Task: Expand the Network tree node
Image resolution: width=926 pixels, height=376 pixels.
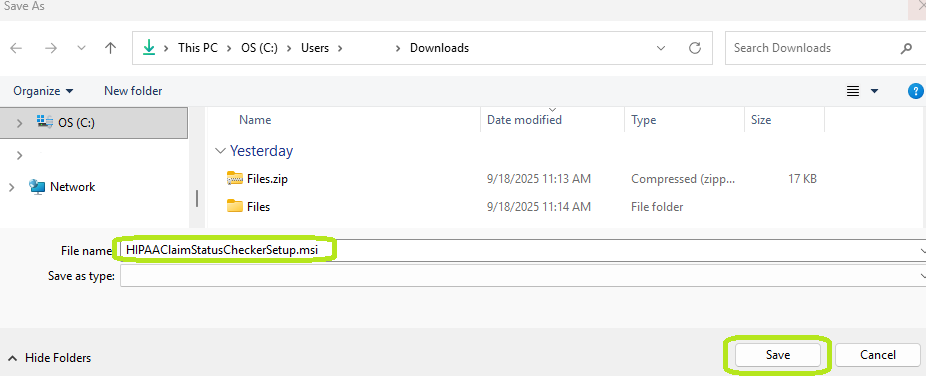Action: [12, 187]
